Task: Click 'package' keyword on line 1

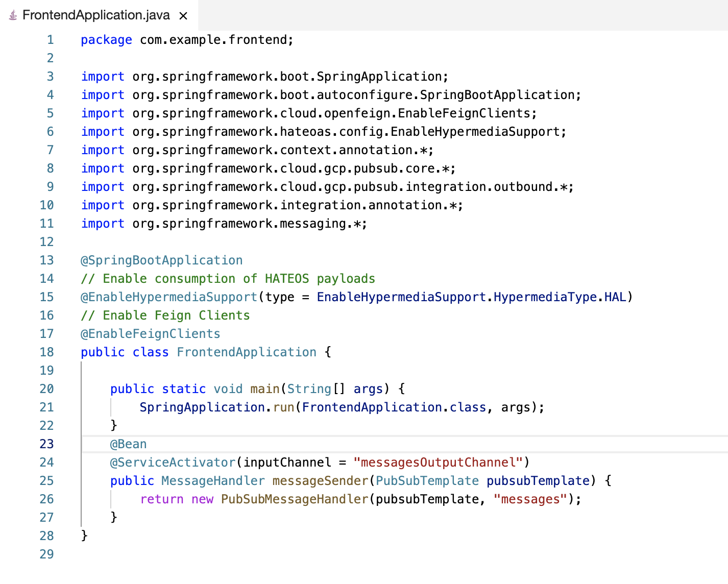Action: (106, 40)
